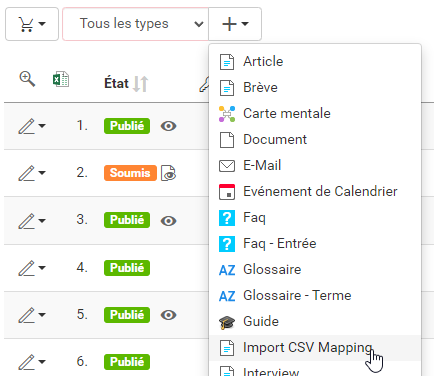434x376 pixels.
Task: Click the row number '4.' cell
Action: [82, 268]
